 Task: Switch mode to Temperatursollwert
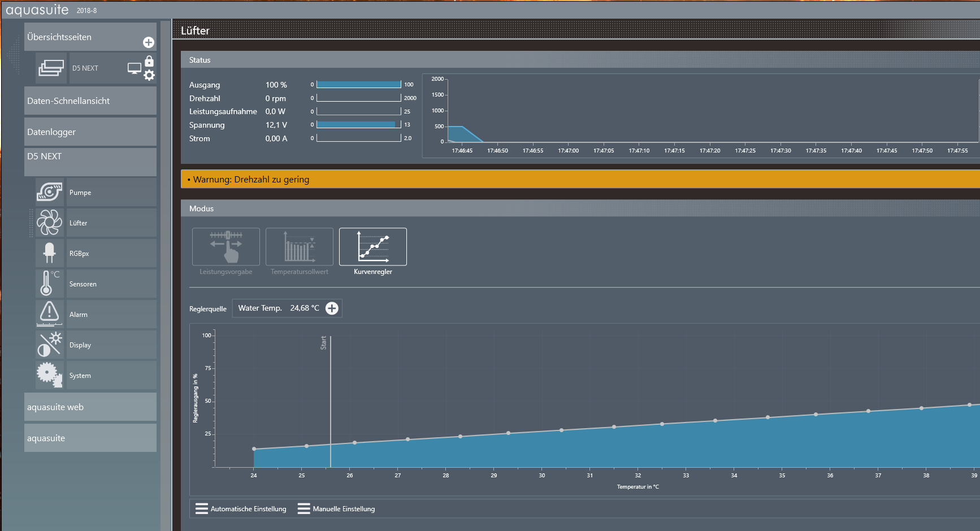pyautogui.click(x=300, y=247)
